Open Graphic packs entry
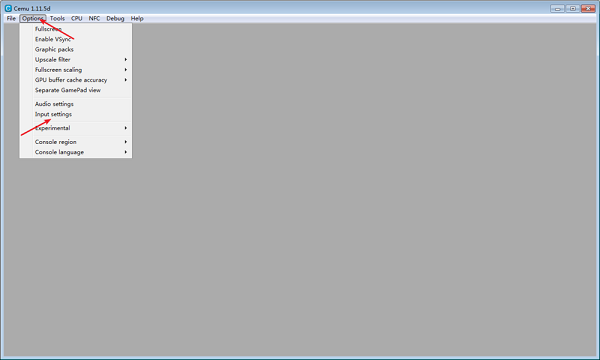The image size is (600, 360). pyautogui.click(x=76, y=49)
